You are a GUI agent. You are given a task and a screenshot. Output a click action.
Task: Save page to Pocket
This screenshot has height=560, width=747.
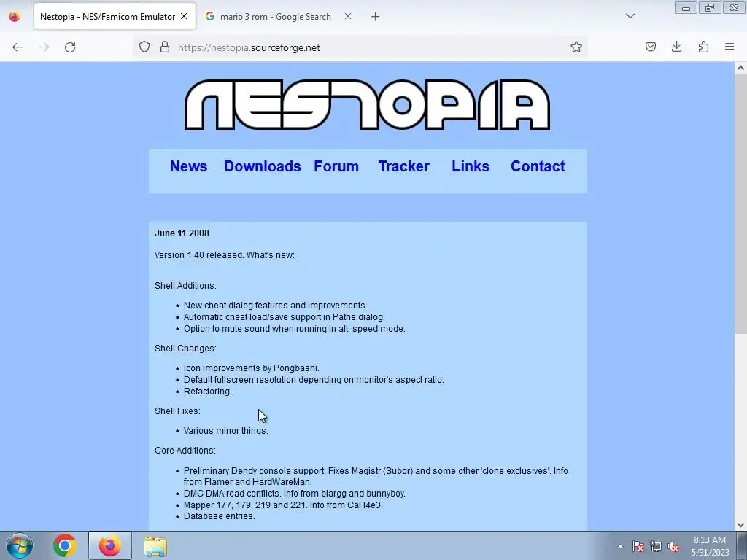tap(650, 47)
